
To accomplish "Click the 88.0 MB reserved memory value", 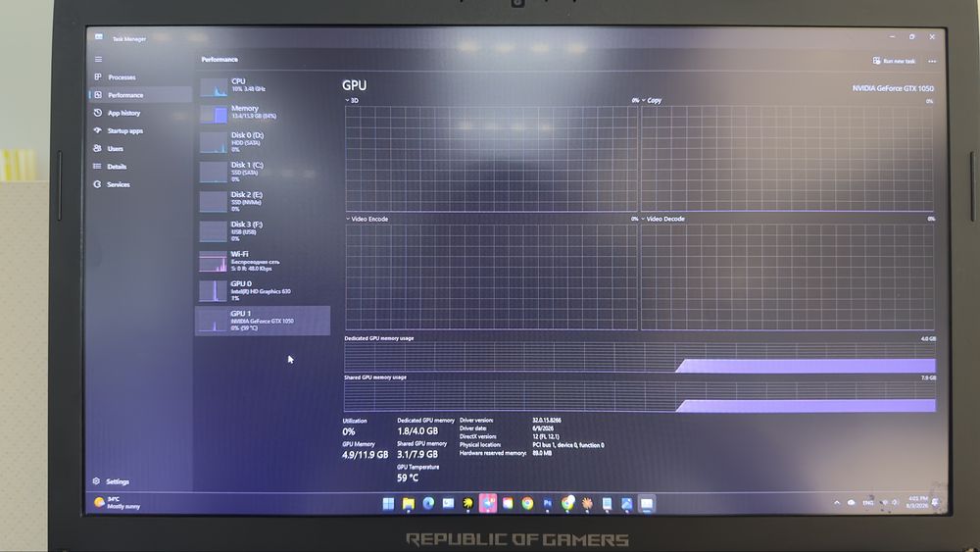I will click(x=542, y=453).
